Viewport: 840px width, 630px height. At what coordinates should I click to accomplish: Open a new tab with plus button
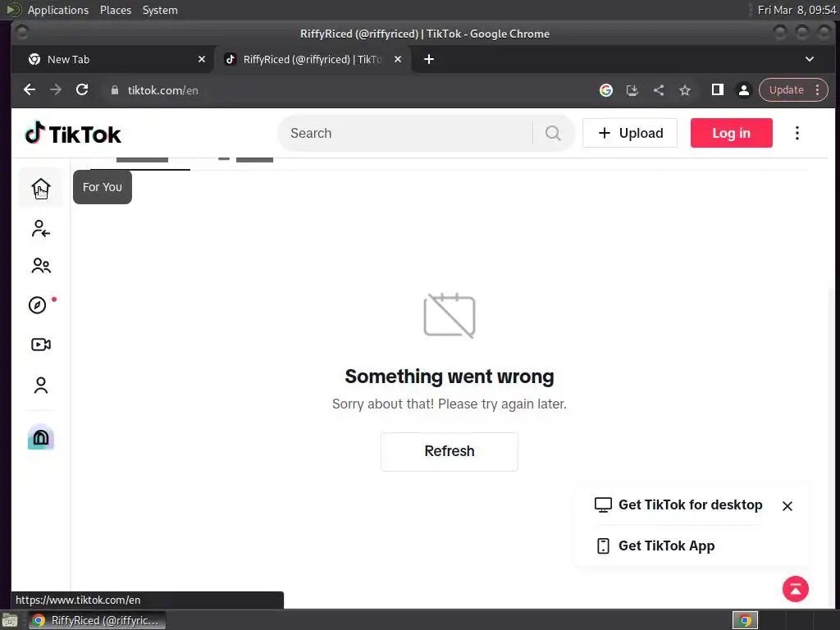coord(429,59)
